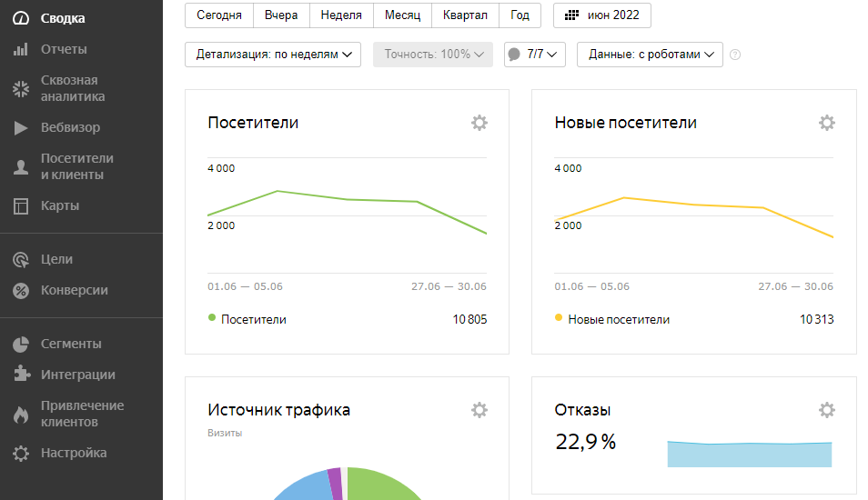
Task: Click the Интеграции puzzle icon
Action: pos(22,374)
